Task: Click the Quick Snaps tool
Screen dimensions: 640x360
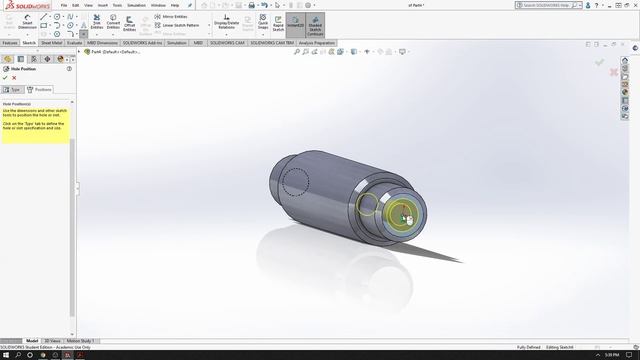Action: coord(263,22)
